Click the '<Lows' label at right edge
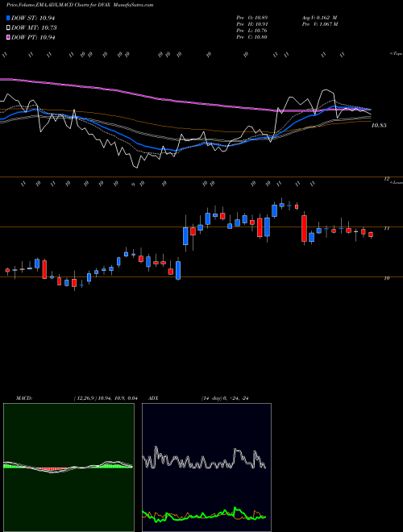This screenshot has height=532, width=403. point(396,182)
